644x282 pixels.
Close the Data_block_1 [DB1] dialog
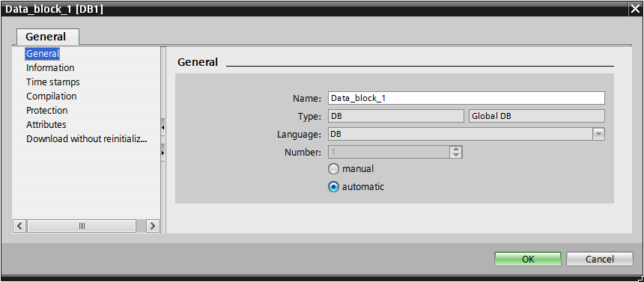pyautogui.click(x=634, y=10)
